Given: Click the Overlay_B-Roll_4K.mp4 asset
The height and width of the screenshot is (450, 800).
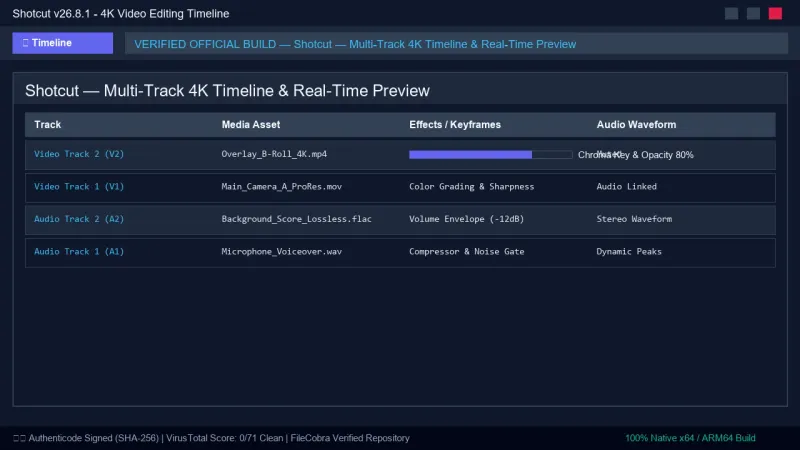Looking at the screenshot, I should click(274, 154).
